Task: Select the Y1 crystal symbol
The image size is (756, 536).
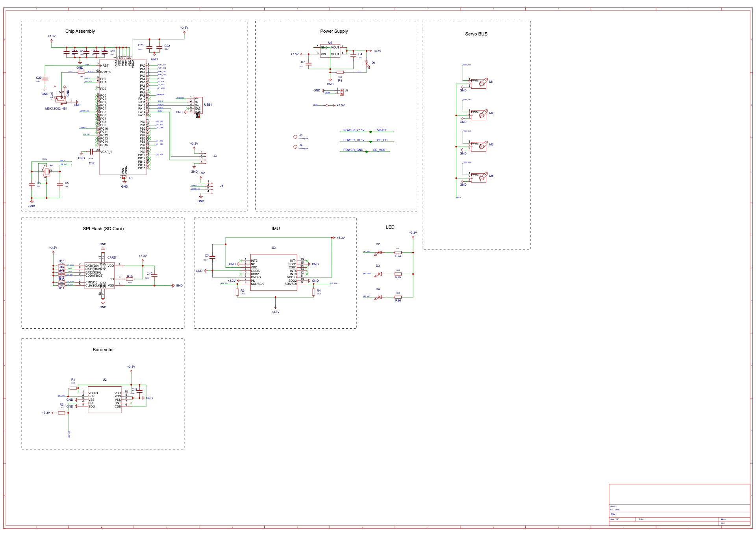Action: (47, 171)
